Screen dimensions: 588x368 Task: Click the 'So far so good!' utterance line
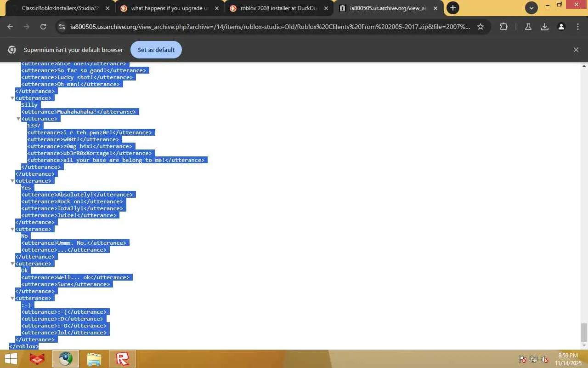coord(84,70)
